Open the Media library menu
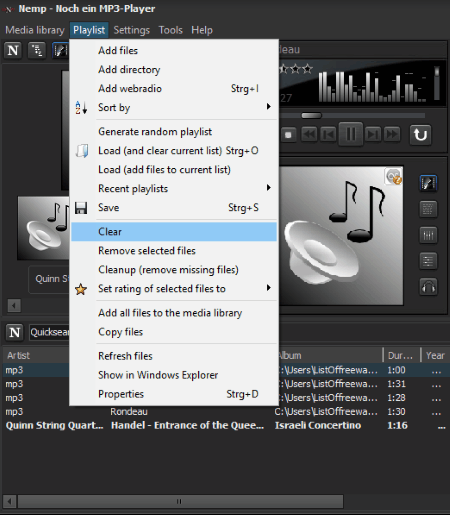The height and width of the screenshot is (515, 450). click(x=35, y=30)
